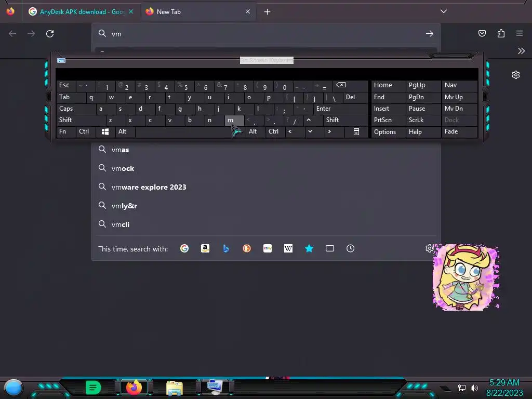Image resolution: width=532 pixels, height=399 pixels.
Task: Select the vmas suggestion
Action: pos(266,150)
